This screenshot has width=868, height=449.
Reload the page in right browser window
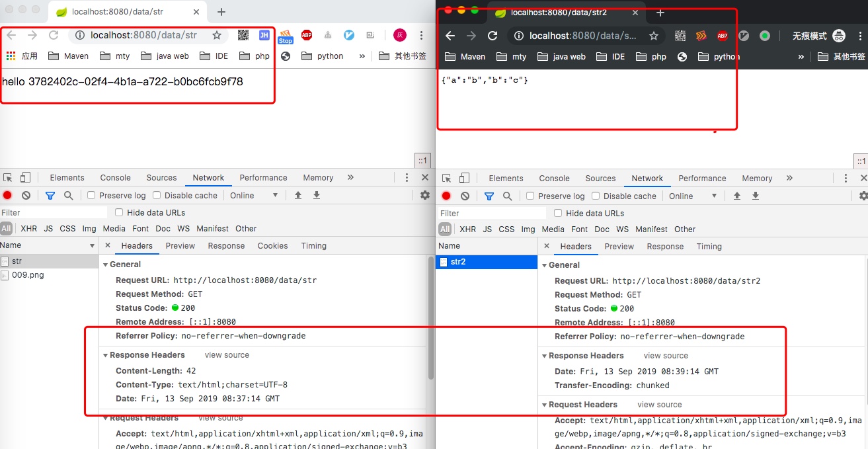[493, 36]
